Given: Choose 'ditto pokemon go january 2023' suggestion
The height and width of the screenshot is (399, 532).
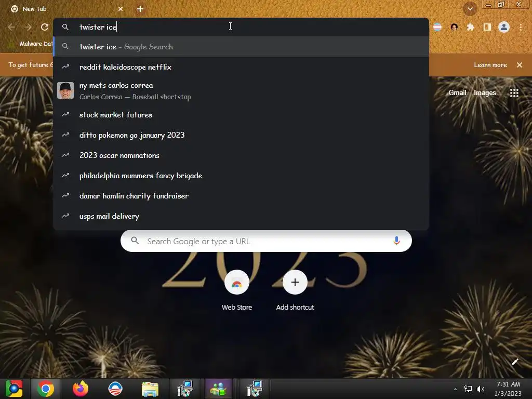Looking at the screenshot, I should pyautogui.click(x=241, y=135).
